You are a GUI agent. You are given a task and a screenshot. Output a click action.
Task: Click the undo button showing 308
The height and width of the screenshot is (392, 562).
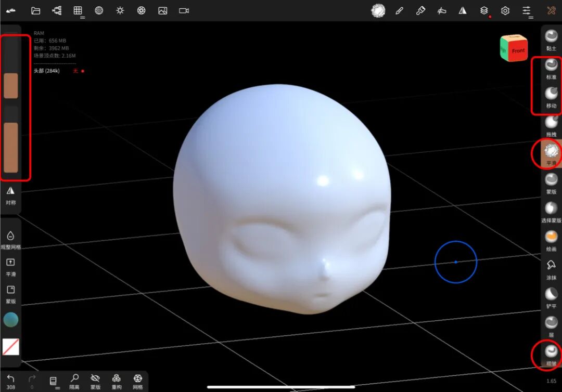click(x=11, y=382)
